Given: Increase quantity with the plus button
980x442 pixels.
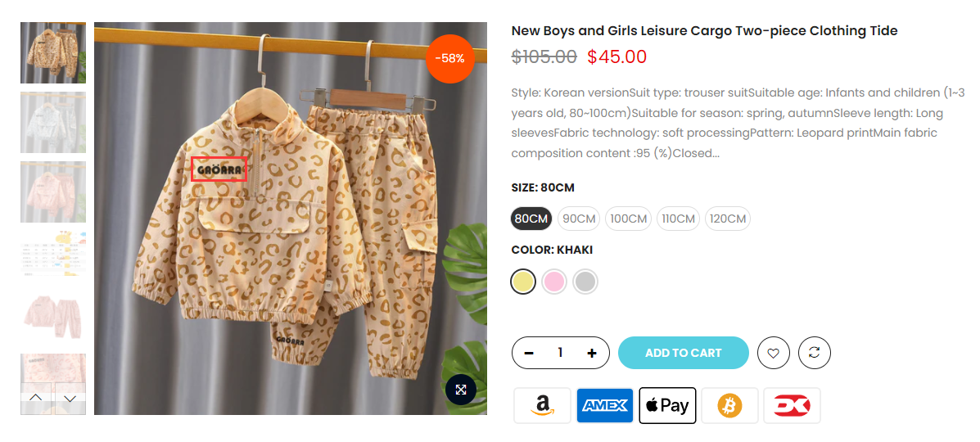Looking at the screenshot, I should [x=592, y=354].
